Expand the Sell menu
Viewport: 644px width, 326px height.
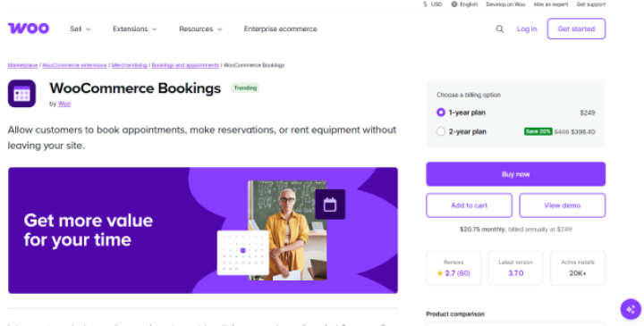(80, 29)
